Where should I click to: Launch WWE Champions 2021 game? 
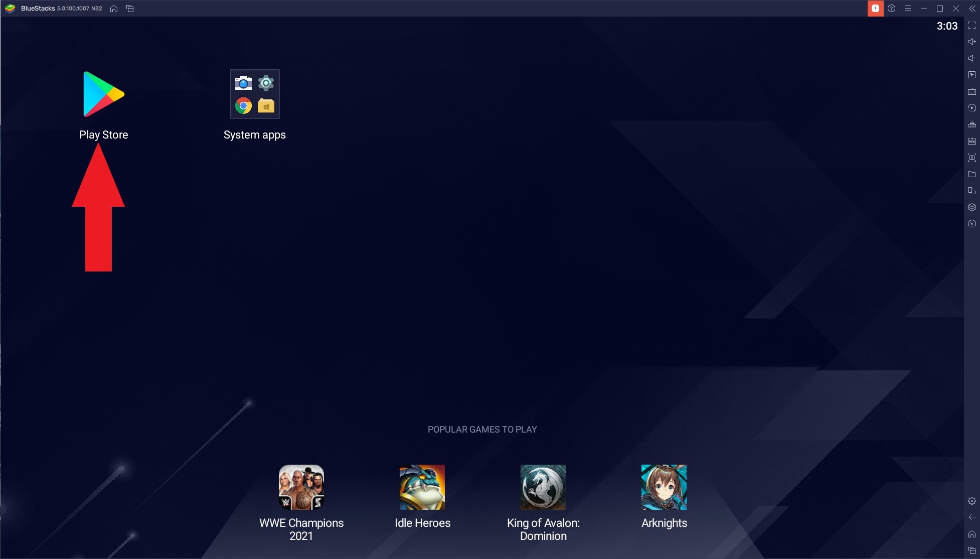point(301,487)
